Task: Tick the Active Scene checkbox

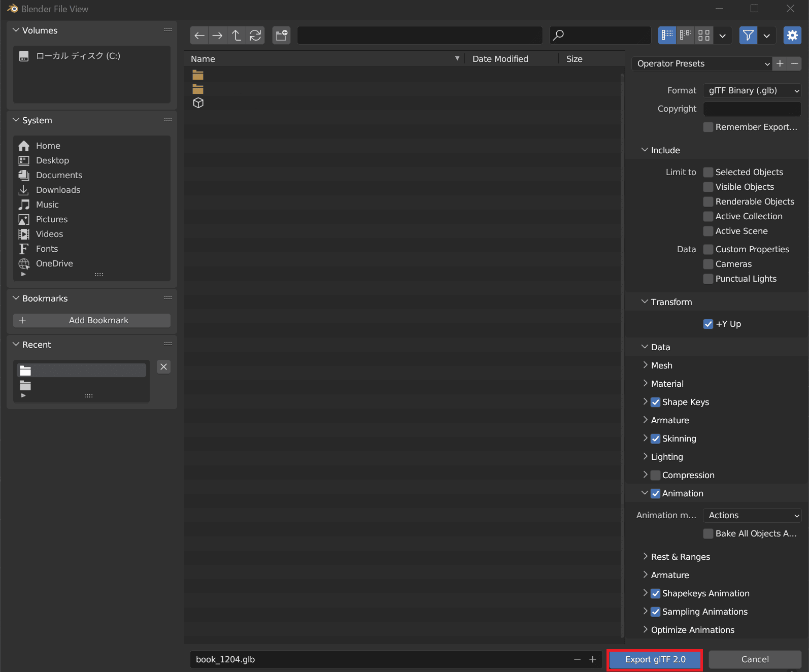Action: (x=708, y=231)
